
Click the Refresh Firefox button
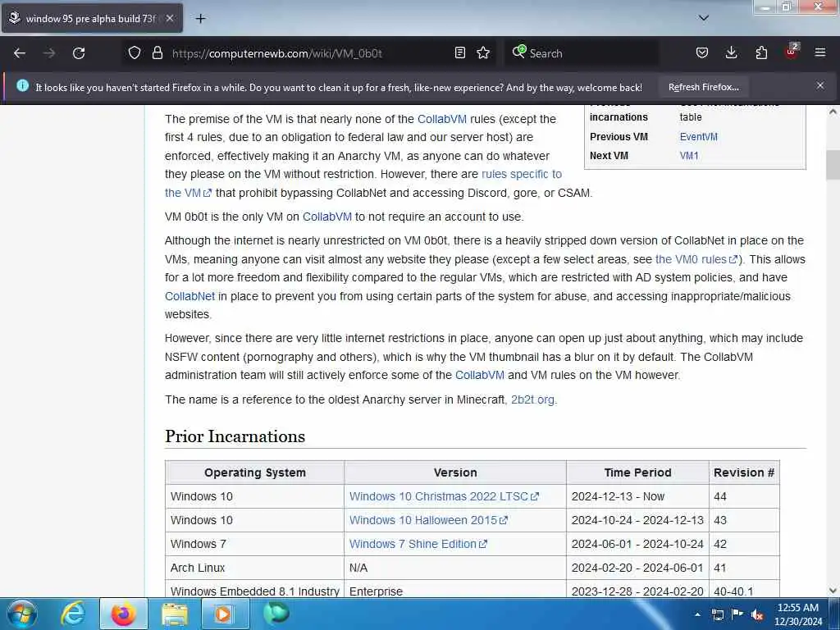tap(703, 87)
